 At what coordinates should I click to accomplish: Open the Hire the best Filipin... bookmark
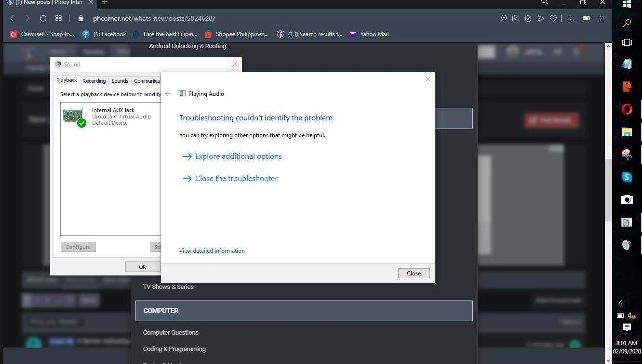165,34
